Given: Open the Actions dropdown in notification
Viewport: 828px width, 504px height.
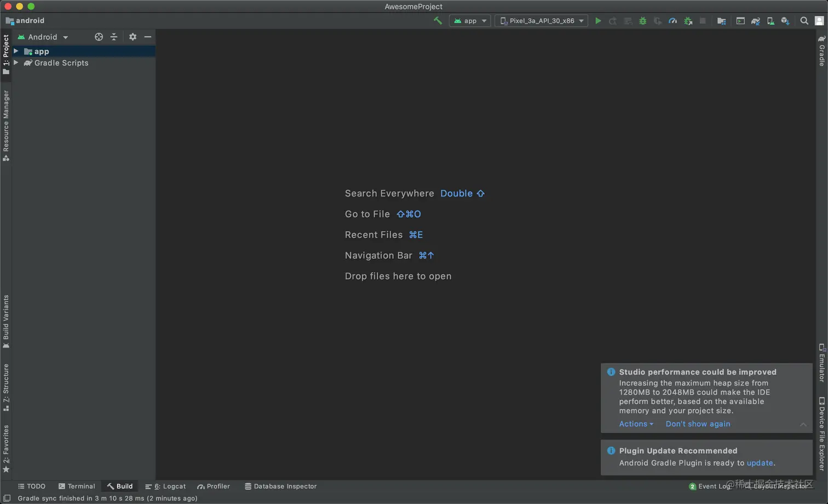Looking at the screenshot, I should pyautogui.click(x=636, y=424).
